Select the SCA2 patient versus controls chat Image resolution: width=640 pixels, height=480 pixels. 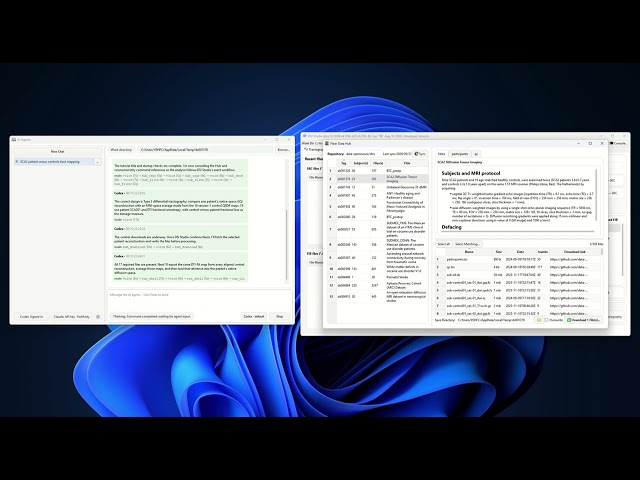[x=54, y=162]
